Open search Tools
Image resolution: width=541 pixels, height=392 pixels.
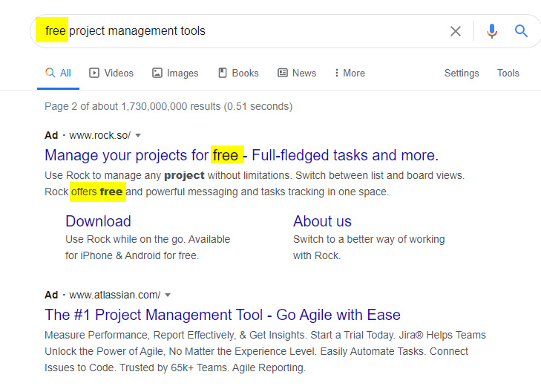pyautogui.click(x=508, y=73)
